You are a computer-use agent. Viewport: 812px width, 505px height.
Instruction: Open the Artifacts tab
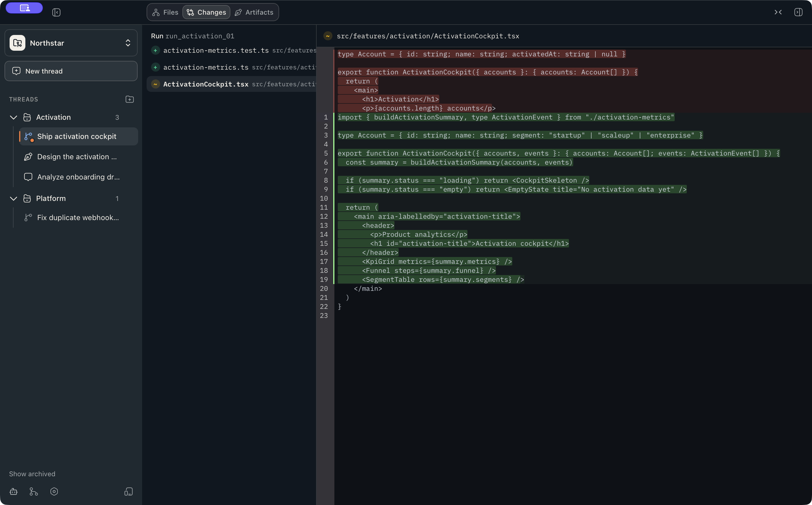tap(254, 12)
